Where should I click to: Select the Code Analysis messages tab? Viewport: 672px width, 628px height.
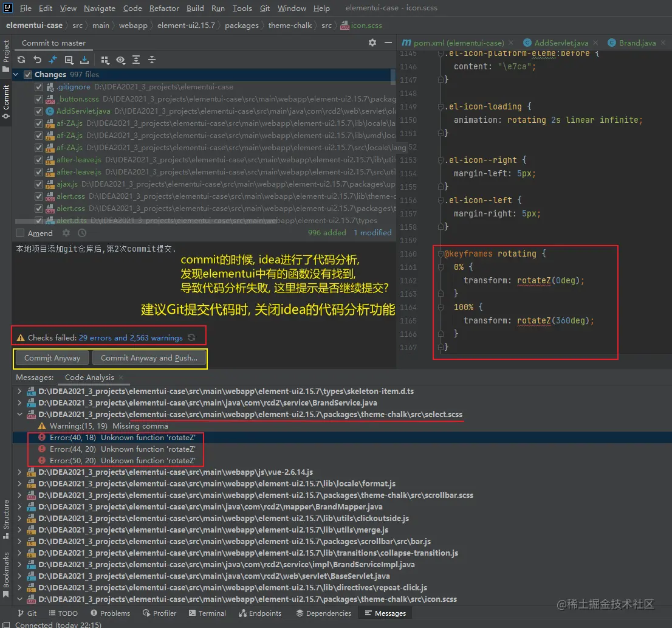point(89,378)
